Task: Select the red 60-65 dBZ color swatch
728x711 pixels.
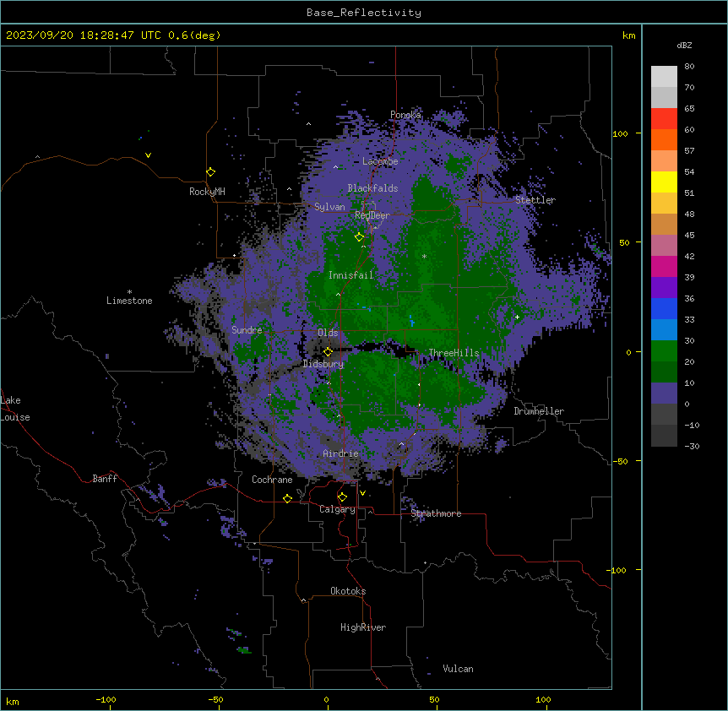Action: pos(664,119)
